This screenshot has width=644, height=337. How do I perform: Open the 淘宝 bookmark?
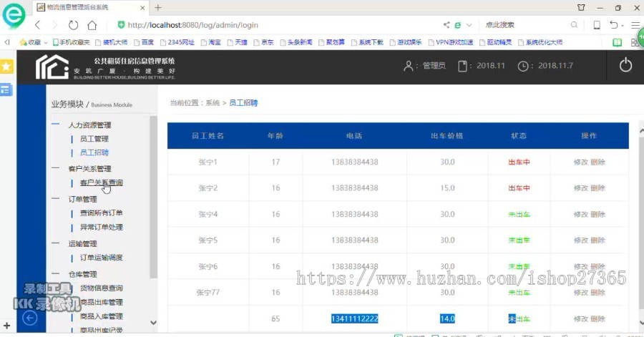click(210, 42)
